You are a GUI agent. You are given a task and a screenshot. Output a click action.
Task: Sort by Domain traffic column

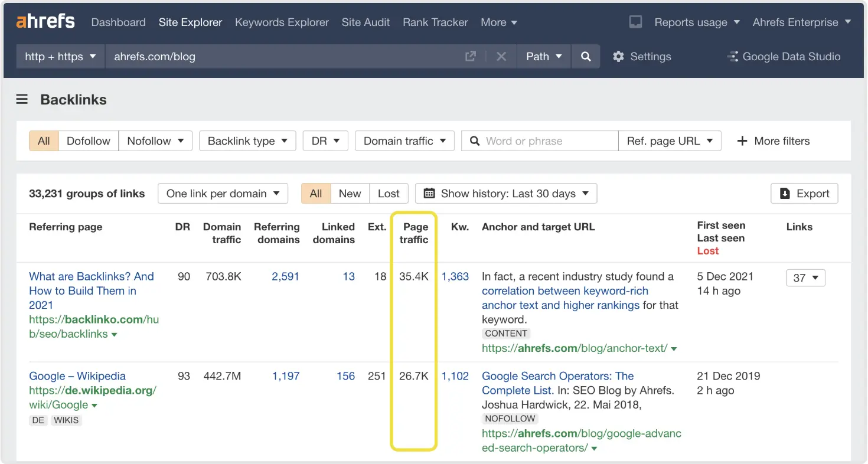[222, 233]
